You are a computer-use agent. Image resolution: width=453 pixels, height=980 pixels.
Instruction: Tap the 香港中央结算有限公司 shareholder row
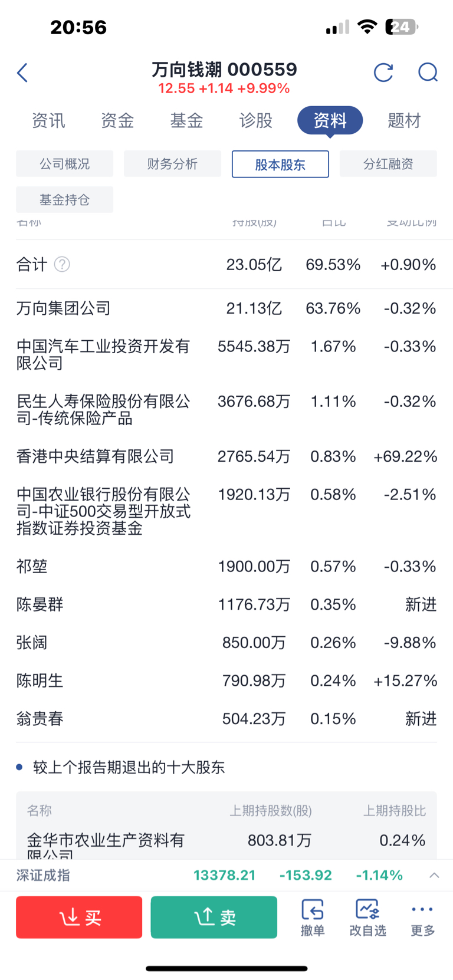[226, 456]
